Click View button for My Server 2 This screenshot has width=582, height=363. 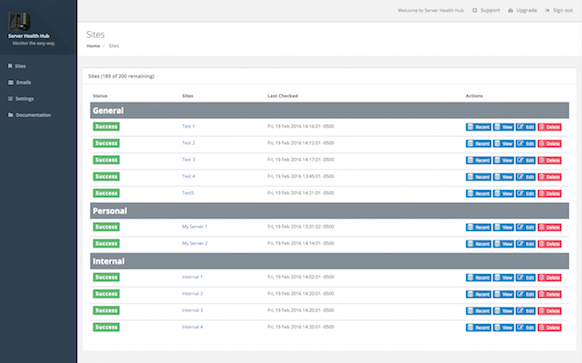503,244
